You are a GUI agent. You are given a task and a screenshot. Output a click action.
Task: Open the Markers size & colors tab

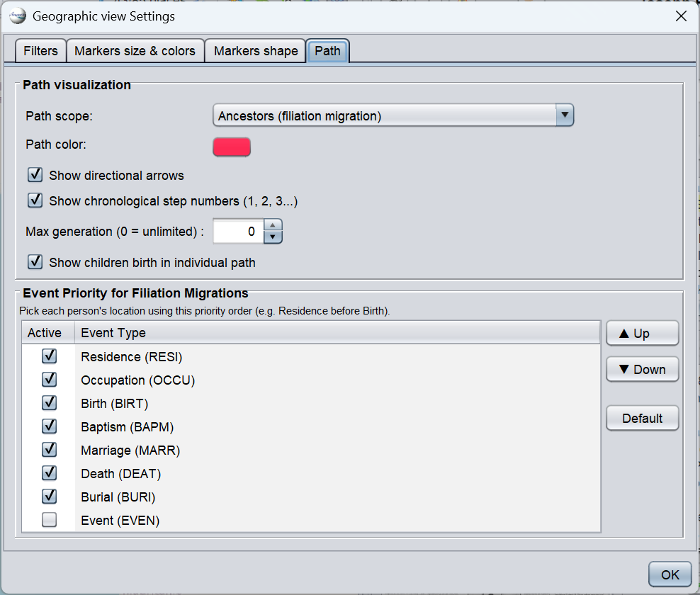tap(135, 51)
